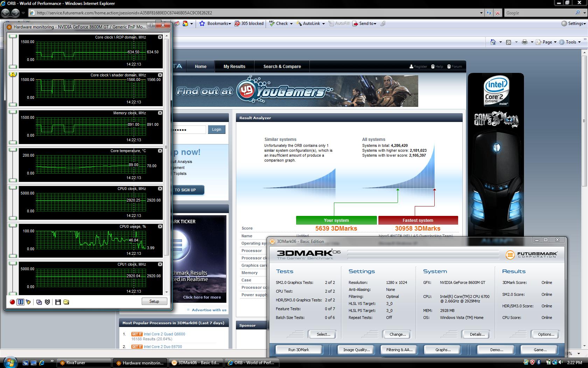
Task: Click the Login button
Action: pos(217,129)
